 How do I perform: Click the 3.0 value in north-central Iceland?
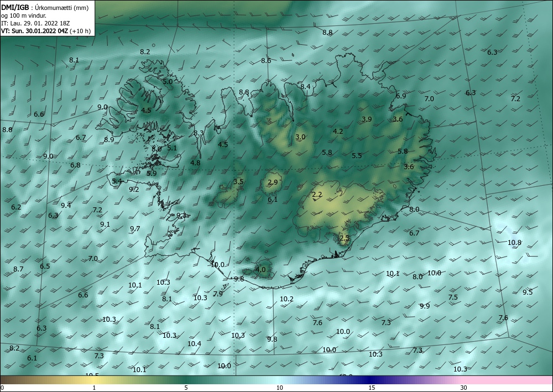(x=300, y=137)
